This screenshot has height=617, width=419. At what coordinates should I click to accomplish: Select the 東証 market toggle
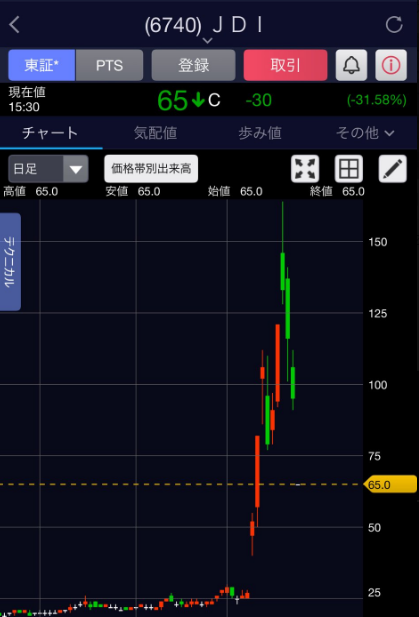pyautogui.click(x=42, y=65)
